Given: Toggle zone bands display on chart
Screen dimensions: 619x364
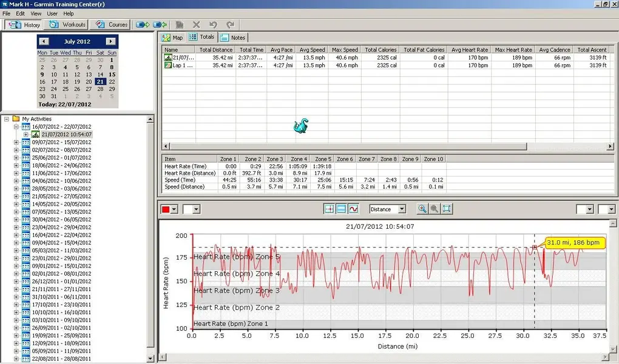Looking at the screenshot, I should click(x=341, y=209).
